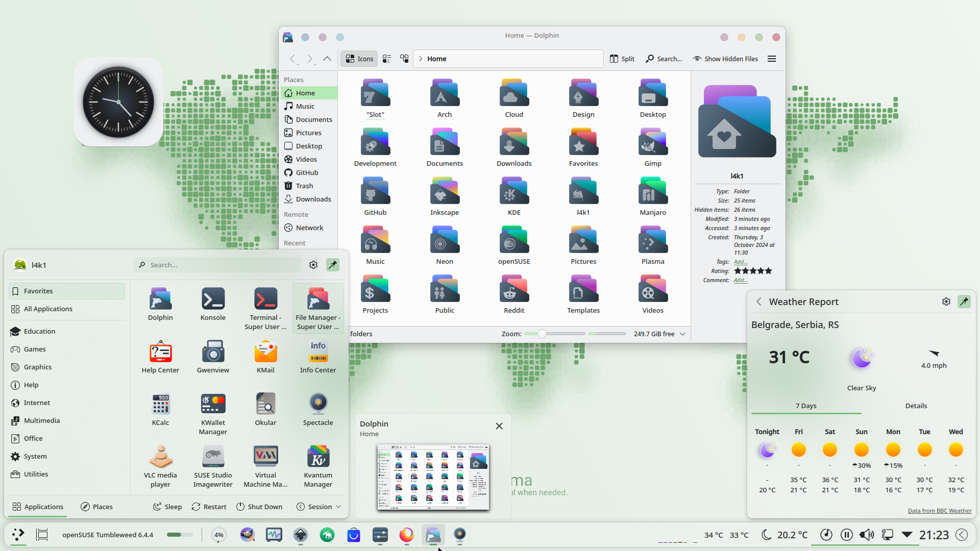980x551 pixels.
Task: Select All Applications category
Action: point(67,309)
